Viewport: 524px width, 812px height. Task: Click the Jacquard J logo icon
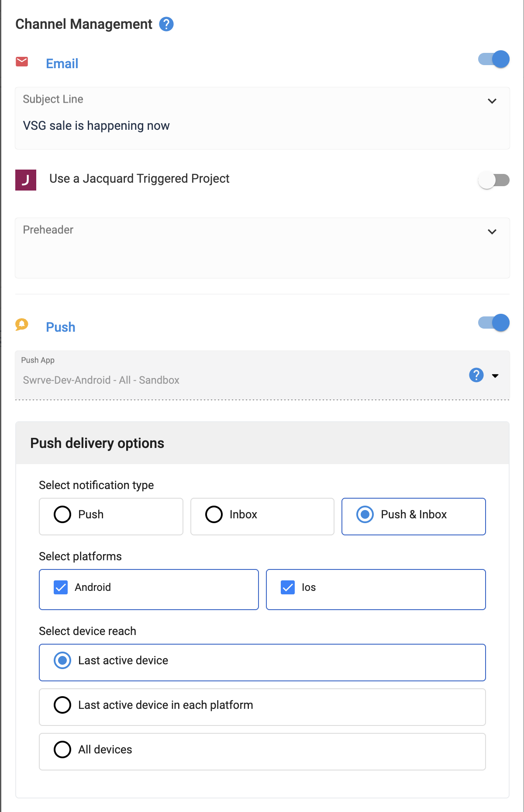(26, 180)
